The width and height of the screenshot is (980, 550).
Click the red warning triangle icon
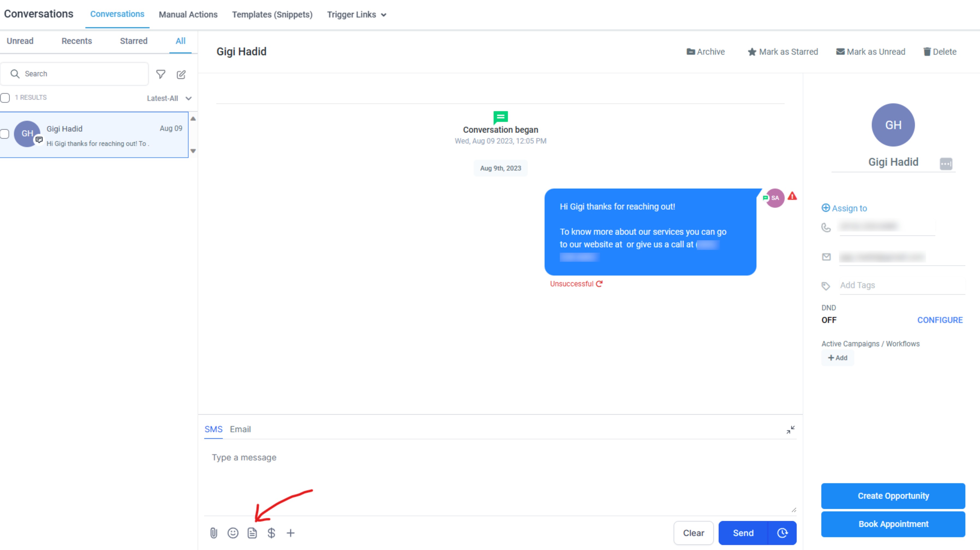click(792, 196)
